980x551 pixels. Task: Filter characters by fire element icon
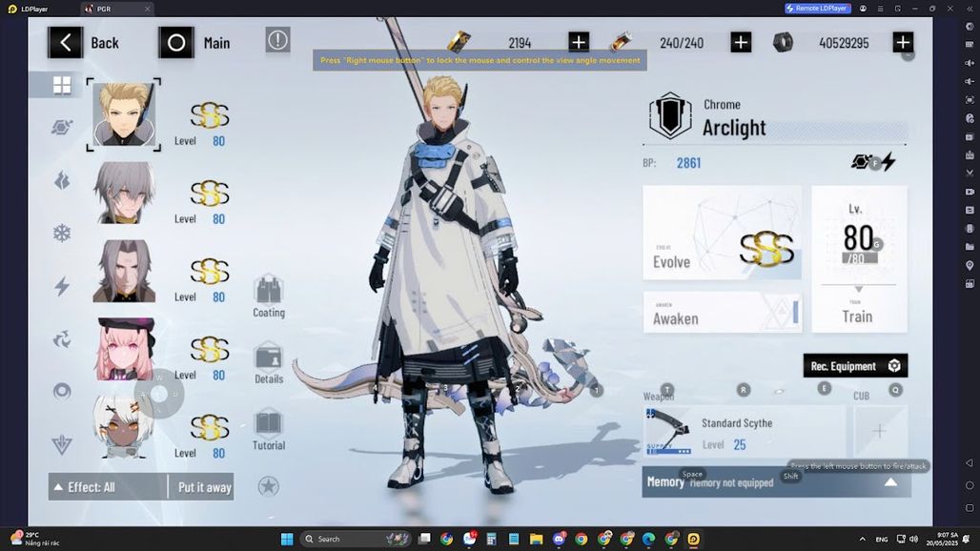(x=62, y=181)
